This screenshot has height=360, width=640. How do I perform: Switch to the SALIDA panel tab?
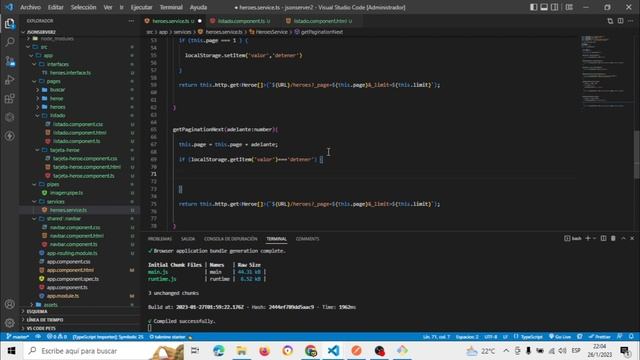pyautogui.click(x=188, y=239)
